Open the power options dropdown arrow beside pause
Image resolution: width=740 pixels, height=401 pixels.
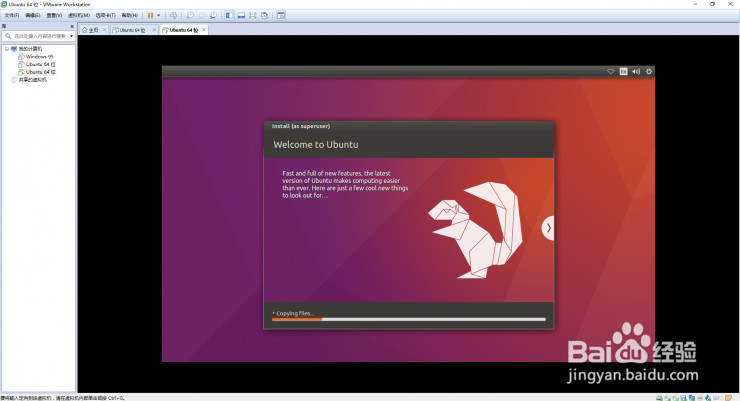[159, 15]
